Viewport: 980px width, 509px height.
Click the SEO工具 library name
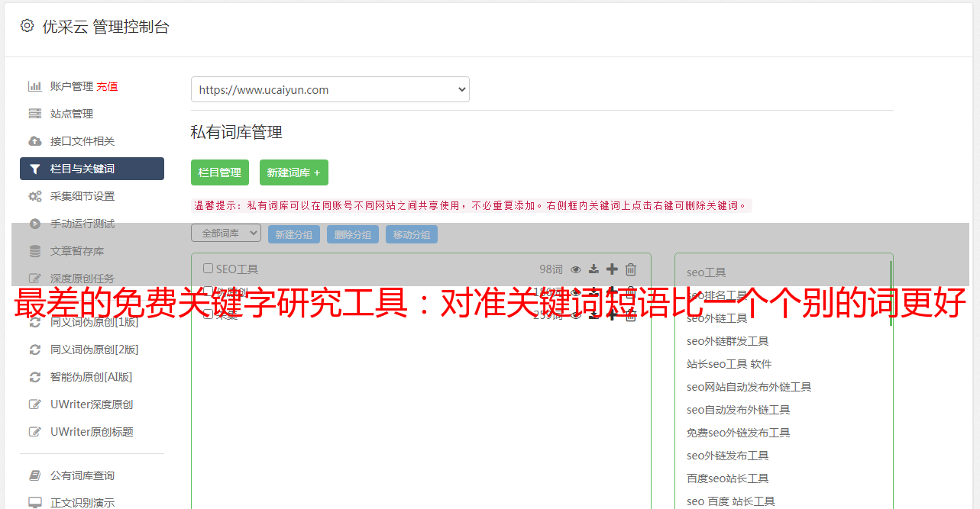point(237,269)
